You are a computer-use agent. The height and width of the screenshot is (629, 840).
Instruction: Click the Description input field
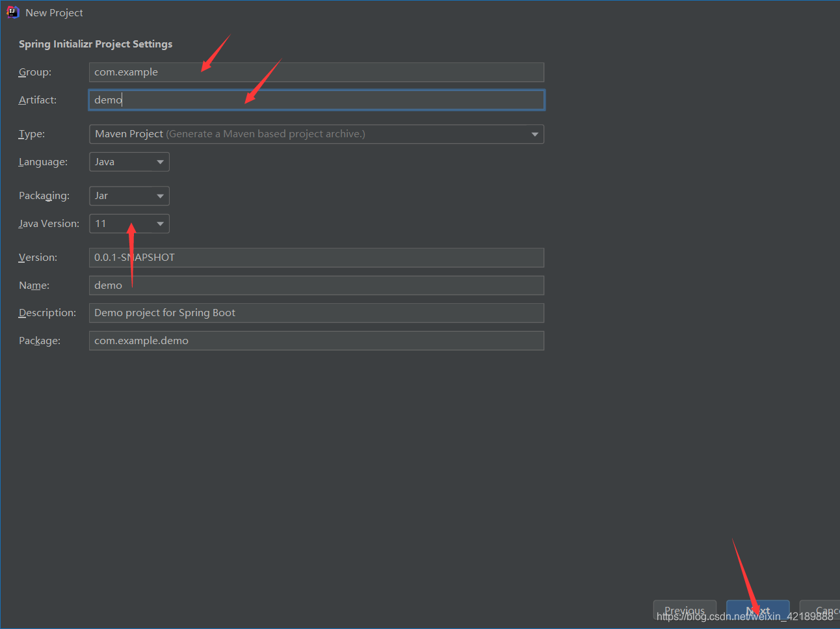point(316,313)
